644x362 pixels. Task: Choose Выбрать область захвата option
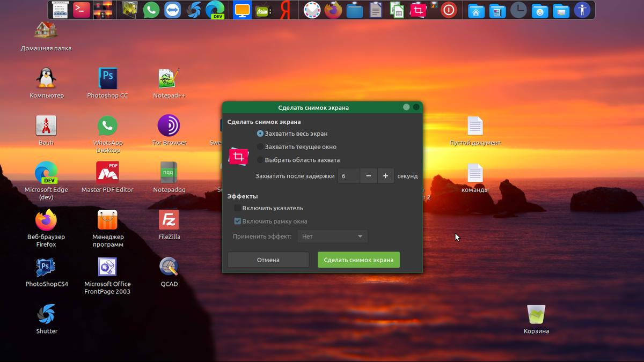click(298, 160)
